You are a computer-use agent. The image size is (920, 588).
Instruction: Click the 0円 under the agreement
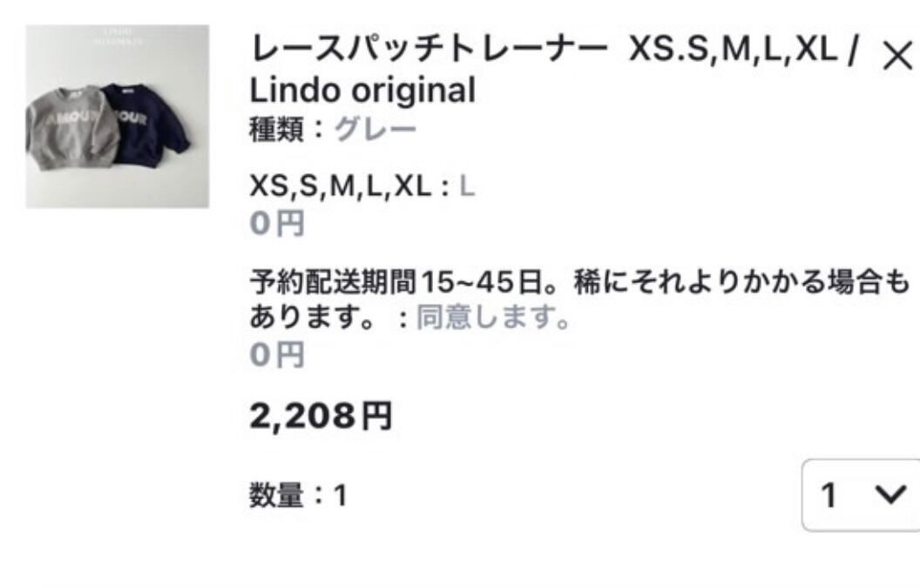pyautogui.click(x=278, y=355)
